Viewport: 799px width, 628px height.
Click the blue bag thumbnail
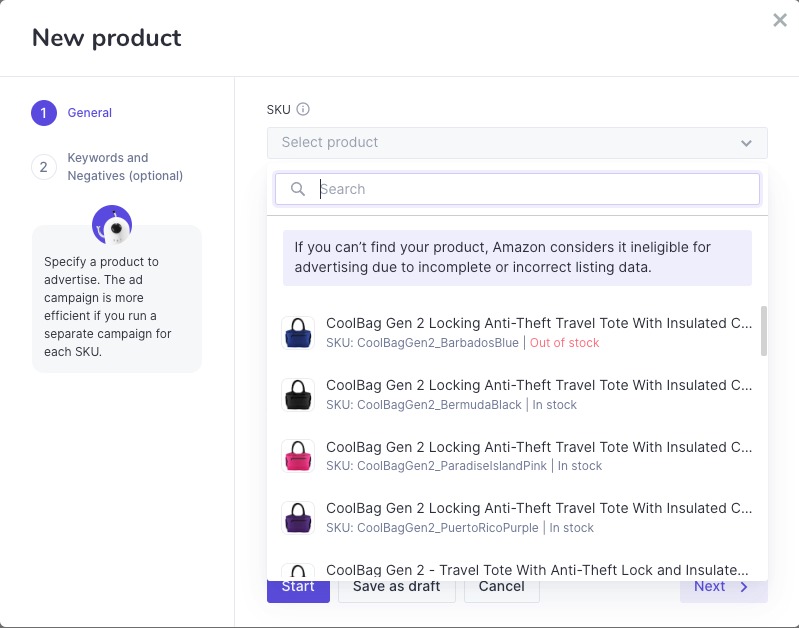pos(298,333)
